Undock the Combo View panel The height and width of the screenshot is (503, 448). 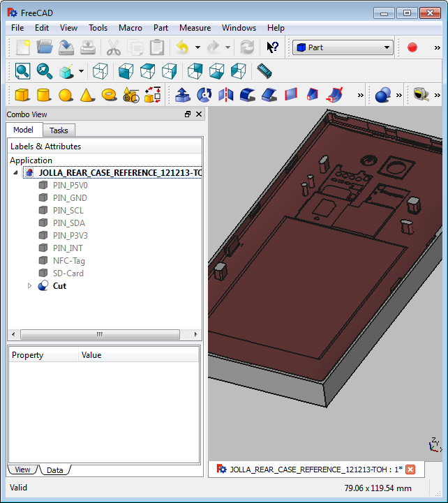click(x=188, y=114)
